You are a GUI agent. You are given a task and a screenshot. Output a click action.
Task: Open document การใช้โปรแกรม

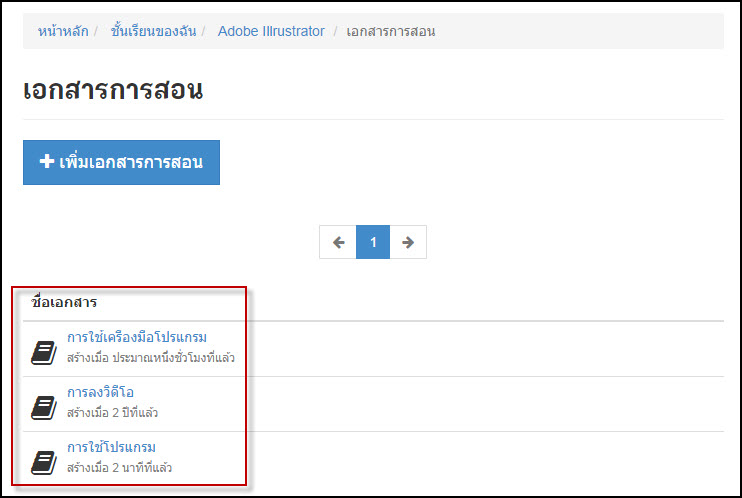click(x=111, y=447)
